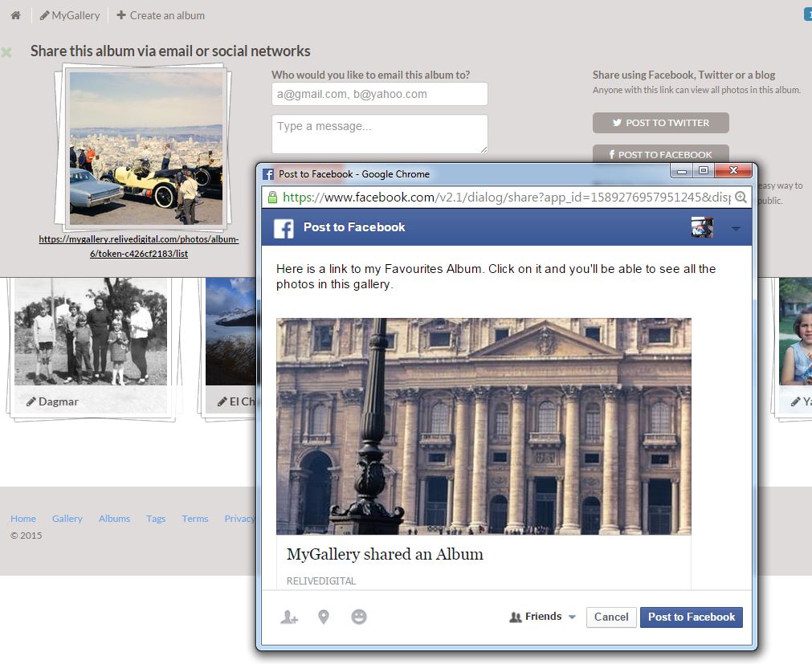The image size is (812, 664).
Task: Cancel the Facebook share dialog
Action: point(611,617)
